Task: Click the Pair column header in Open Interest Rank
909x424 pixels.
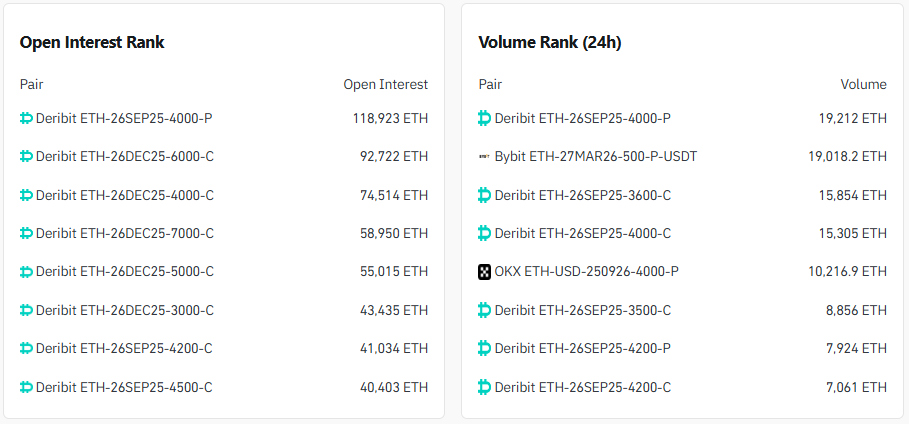Action: click(31, 85)
